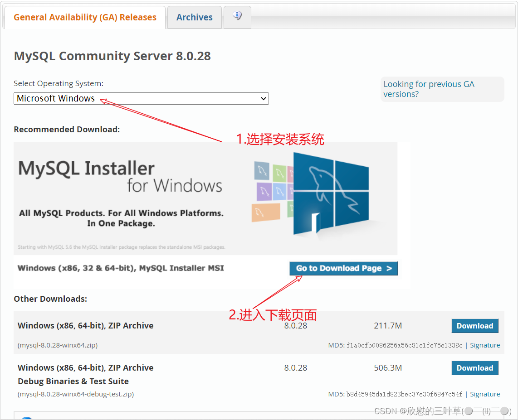Open the General Availability (GA) Releases tab

point(85,17)
